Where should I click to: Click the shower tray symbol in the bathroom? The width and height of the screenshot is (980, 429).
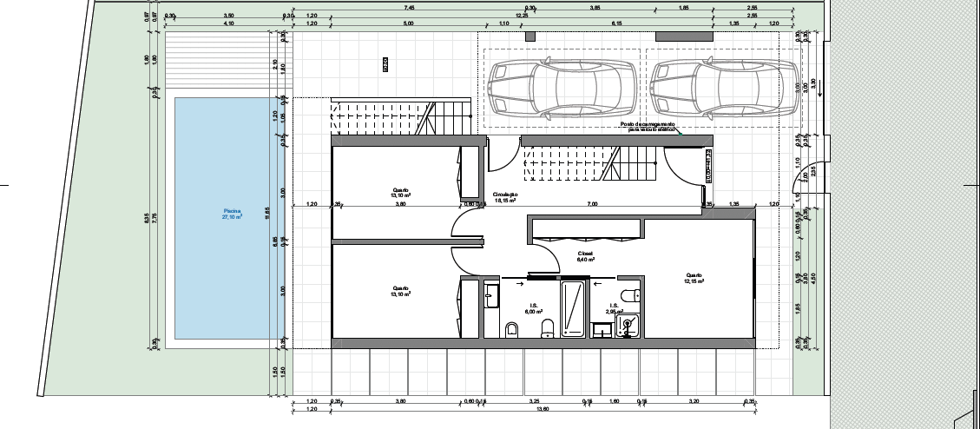574,307
